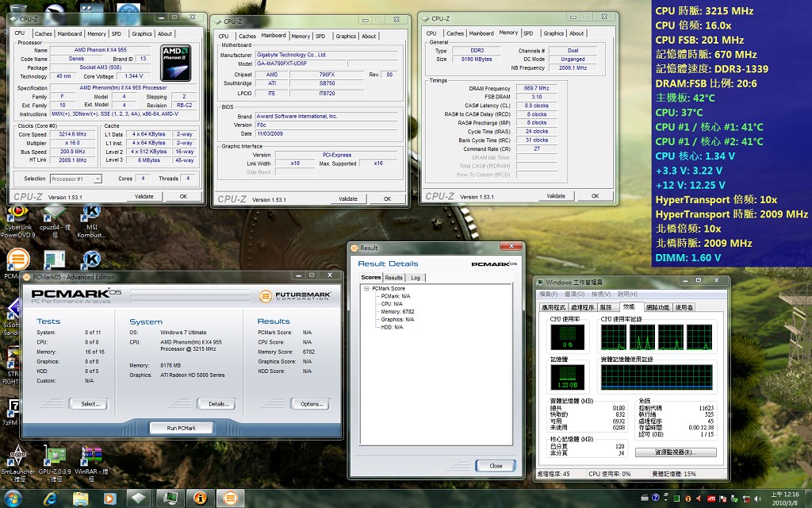Switch to the 使用者 tab in Task Manager
This screenshot has height=508, width=812.
684,307
